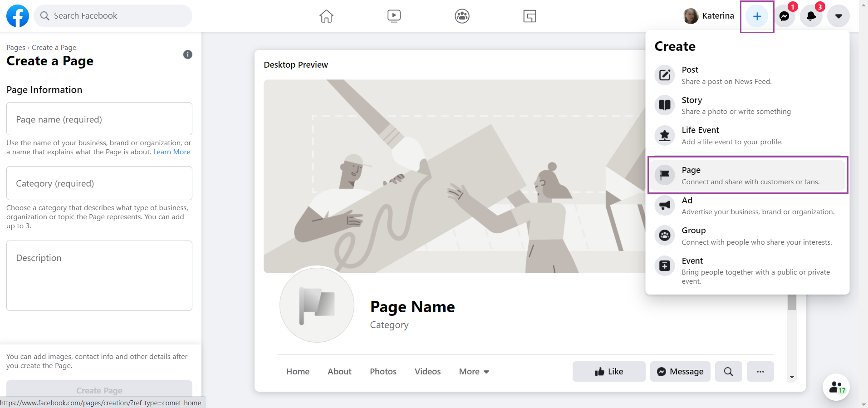Click the plus Create button
This screenshot has height=408, width=868.
pyautogui.click(x=757, y=16)
